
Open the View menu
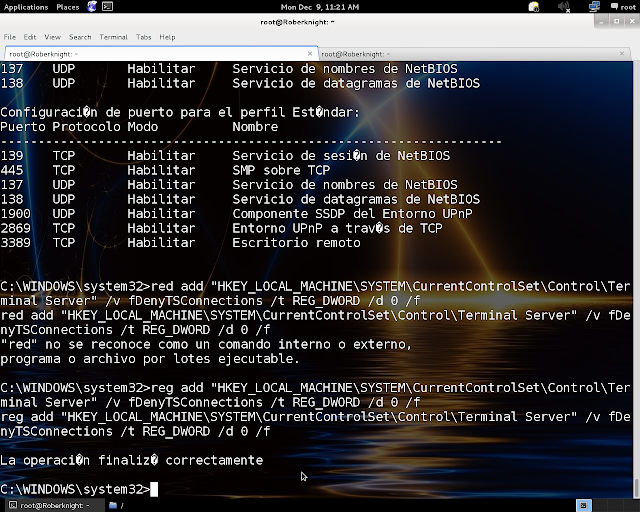(53, 37)
